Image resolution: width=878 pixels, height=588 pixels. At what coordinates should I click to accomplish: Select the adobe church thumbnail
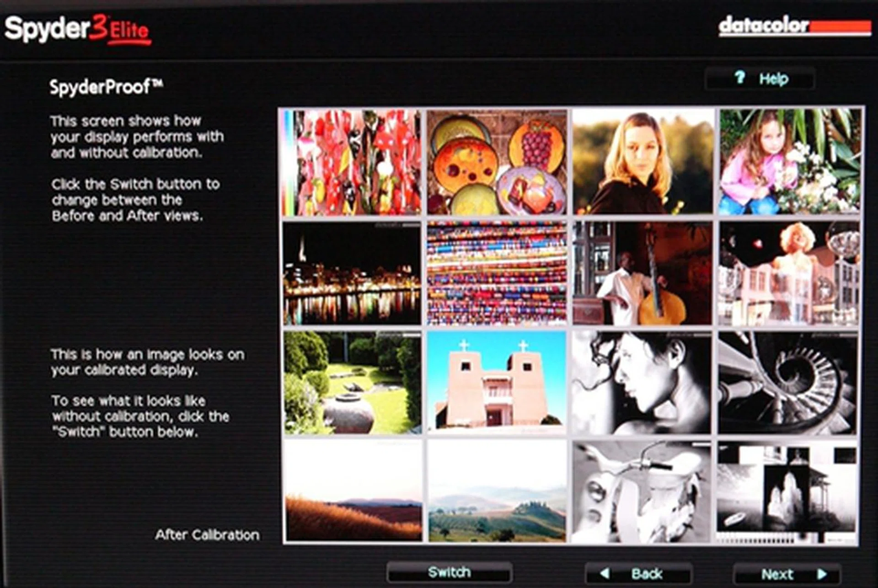[x=497, y=382]
